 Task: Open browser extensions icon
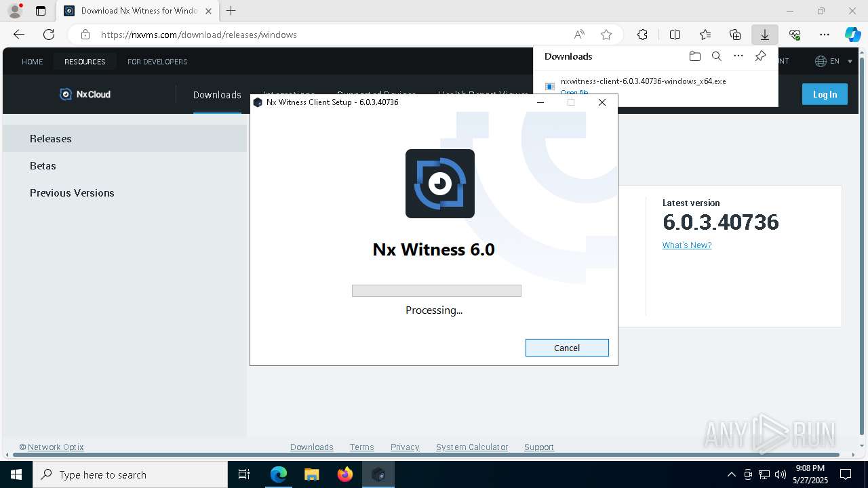[642, 35]
